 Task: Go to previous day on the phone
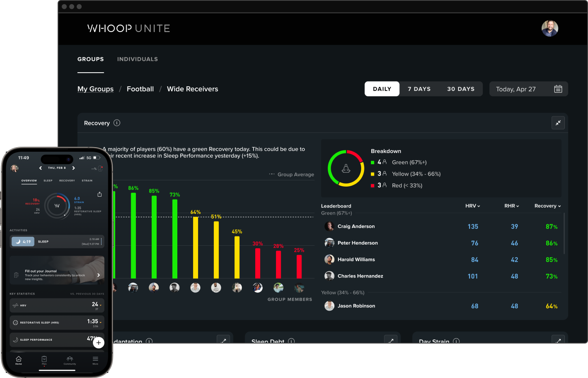point(41,168)
